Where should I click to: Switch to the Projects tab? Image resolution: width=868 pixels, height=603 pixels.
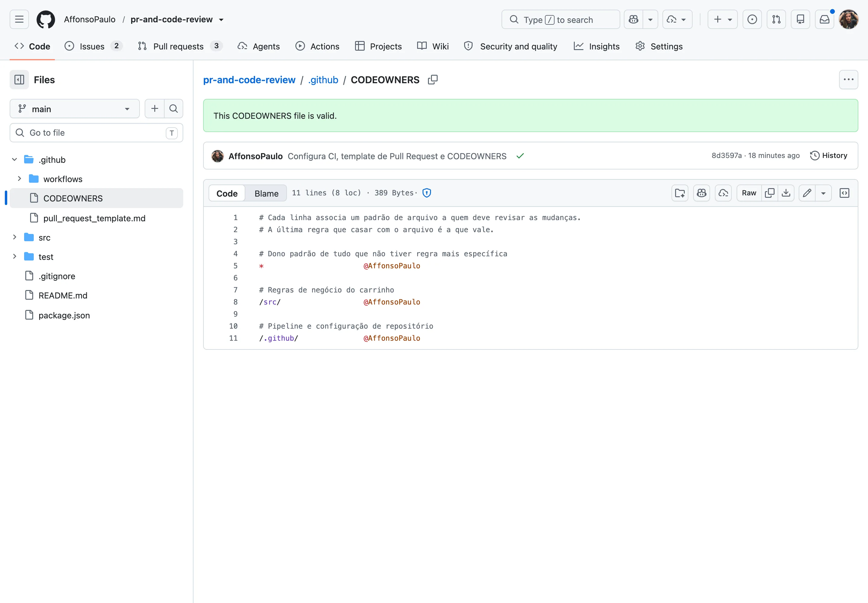[x=379, y=46]
